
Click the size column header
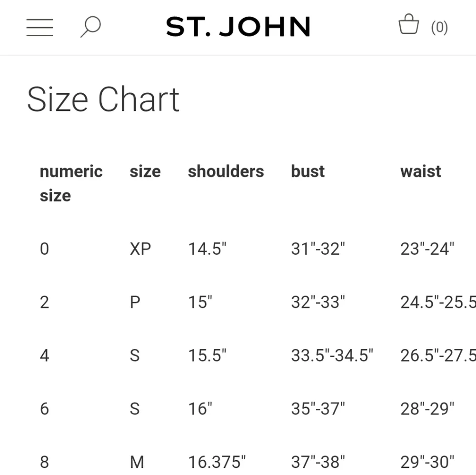(x=145, y=171)
